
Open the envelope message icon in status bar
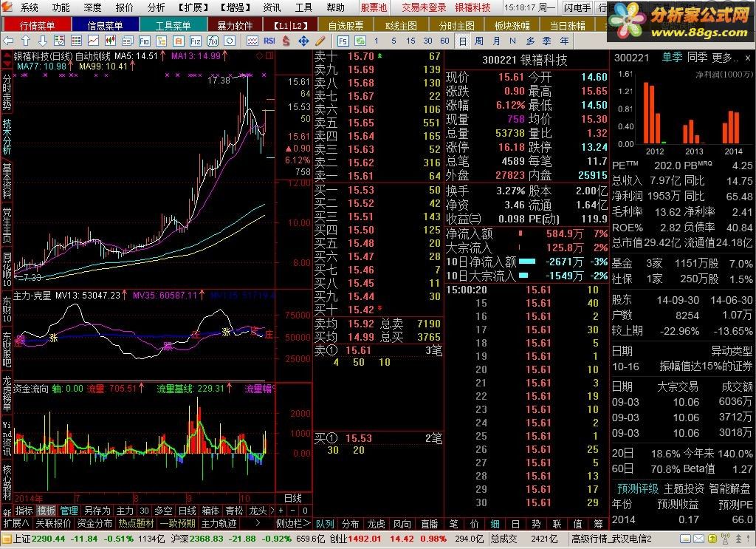698,539
